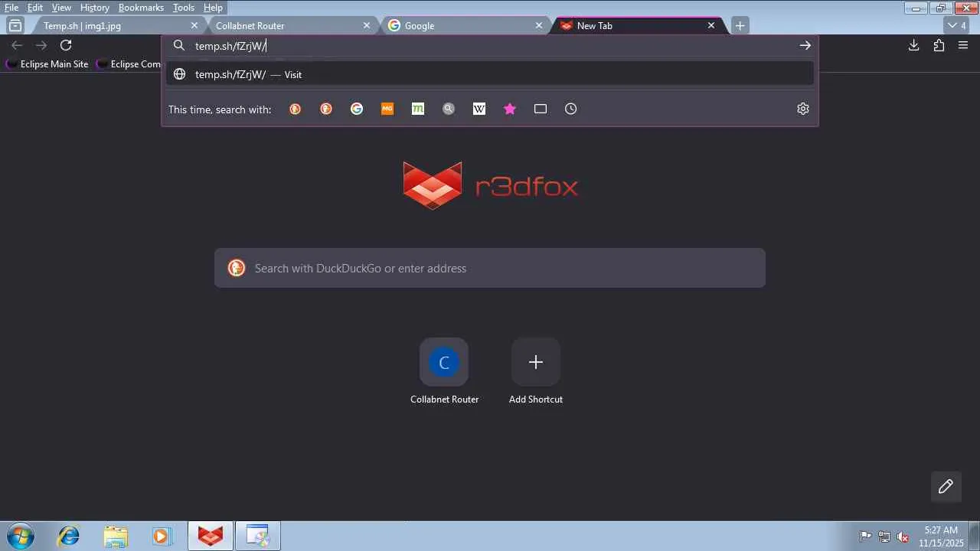
Task: Open Windows Media Player from taskbar
Action: point(161,536)
